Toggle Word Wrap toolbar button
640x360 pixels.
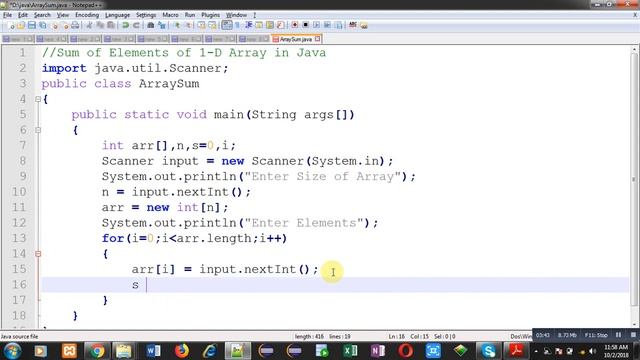(x=227, y=25)
